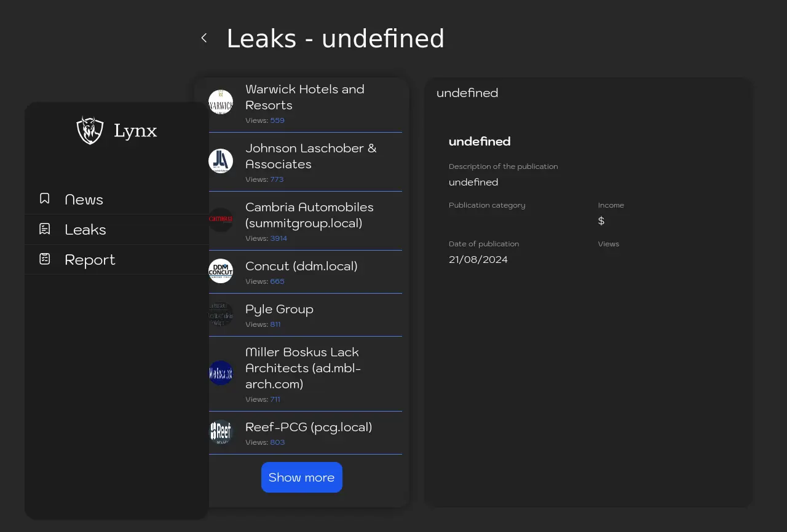Open the Reef-PCG (pcg.local) listing
This screenshot has height=532, width=787.
click(309, 427)
